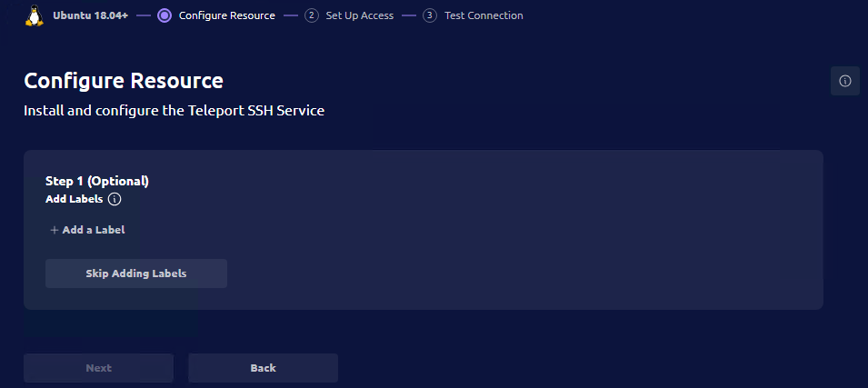The width and height of the screenshot is (868, 388).
Task: Click the info icon beside Add Labels
Action: click(115, 199)
